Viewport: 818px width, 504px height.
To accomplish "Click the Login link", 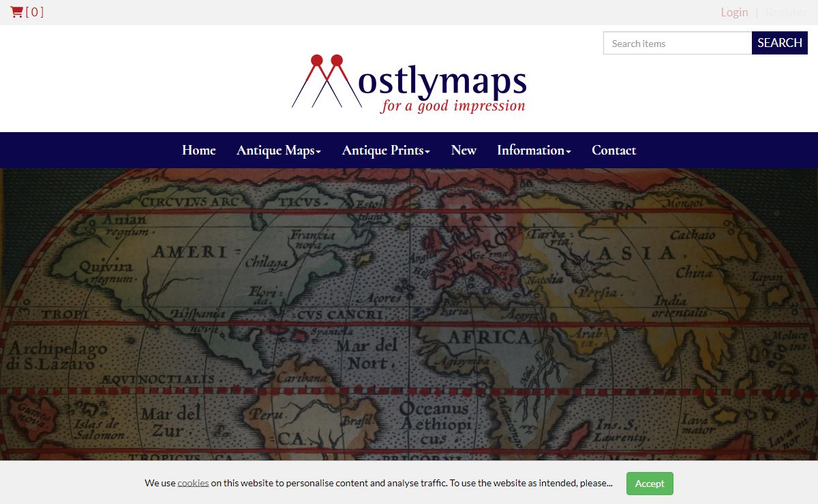I will pos(734,12).
